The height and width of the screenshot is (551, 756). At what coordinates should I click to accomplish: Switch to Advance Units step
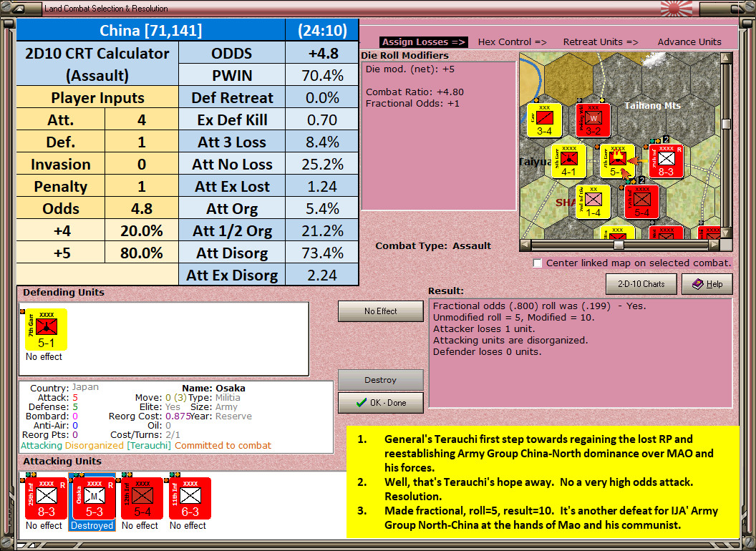click(x=689, y=42)
